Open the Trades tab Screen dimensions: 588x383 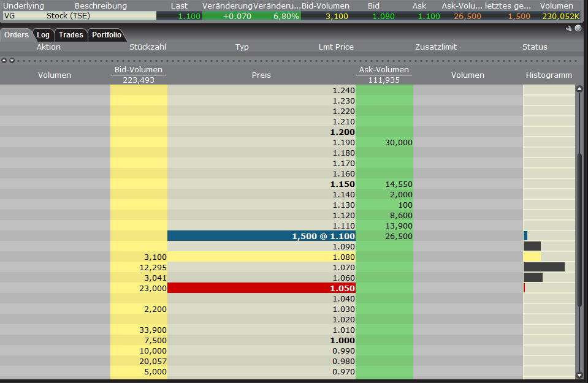[x=71, y=35]
